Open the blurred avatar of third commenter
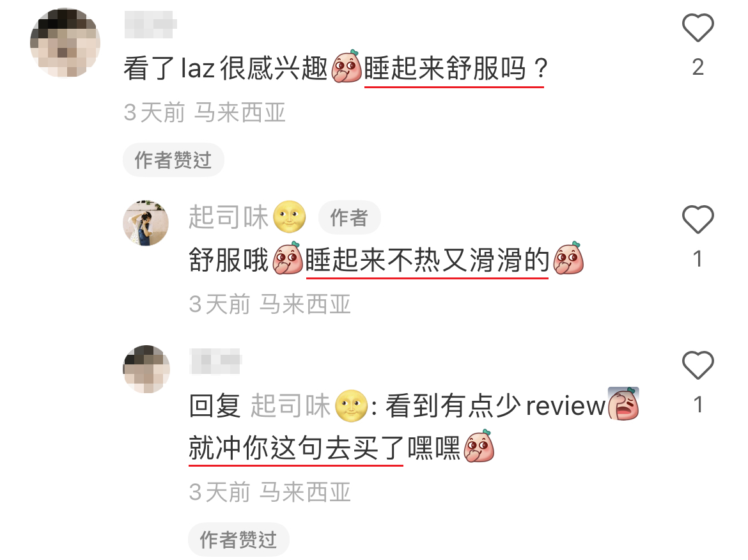Image resolution: width=748 pixels, height=560 pixels. 146,369
